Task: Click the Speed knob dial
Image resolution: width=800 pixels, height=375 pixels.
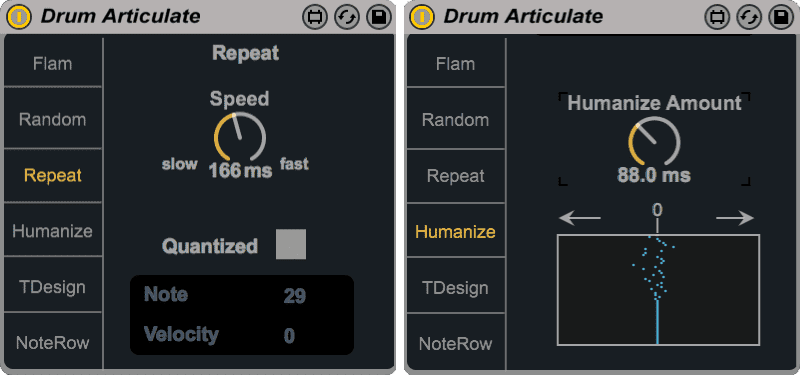Action: tap(240, 138)
